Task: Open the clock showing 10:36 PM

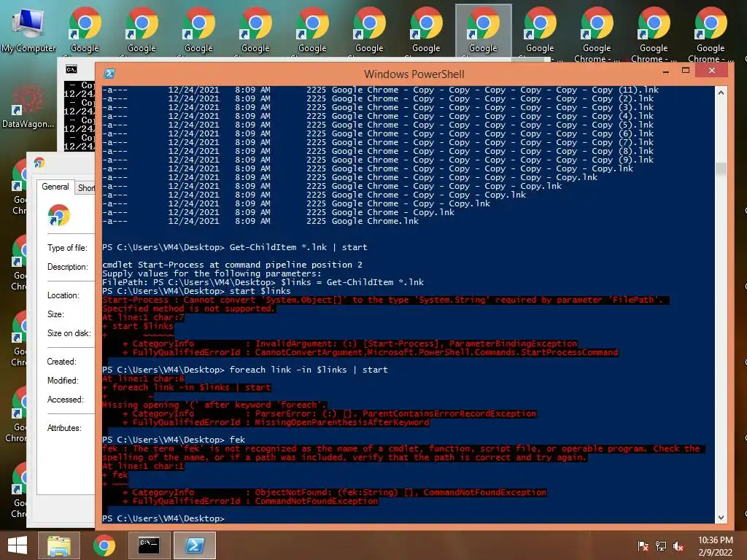Action: point(715,540)
